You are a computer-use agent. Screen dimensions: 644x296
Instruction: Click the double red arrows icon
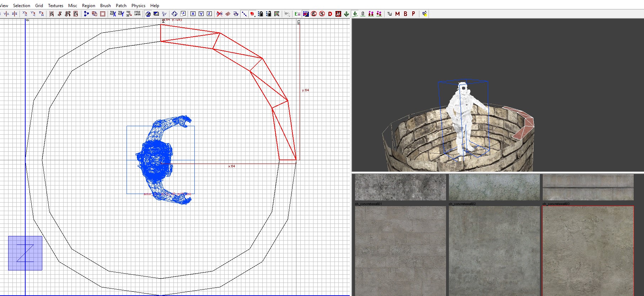371,14
